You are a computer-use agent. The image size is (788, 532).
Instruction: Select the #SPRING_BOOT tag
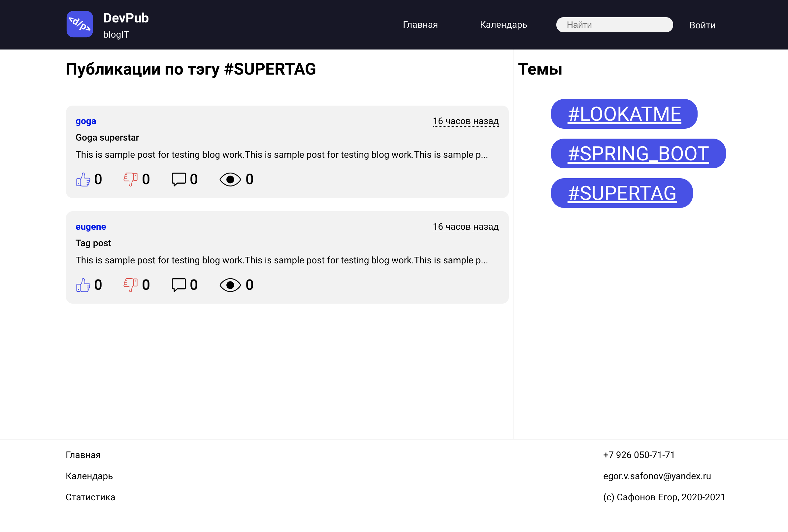(638, 153)
